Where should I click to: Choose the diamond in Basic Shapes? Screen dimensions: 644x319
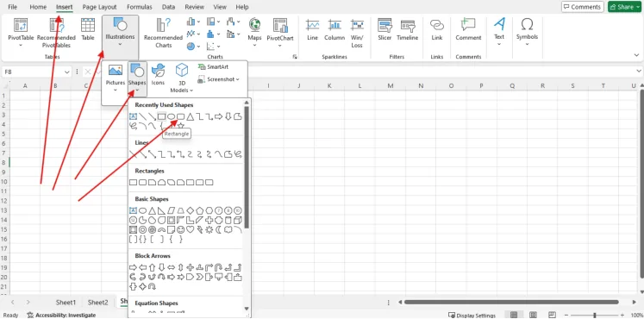(x=191, y=210)
